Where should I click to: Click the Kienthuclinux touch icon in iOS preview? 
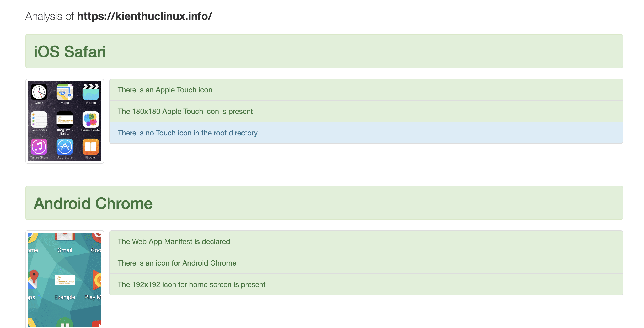click(65, 119)
